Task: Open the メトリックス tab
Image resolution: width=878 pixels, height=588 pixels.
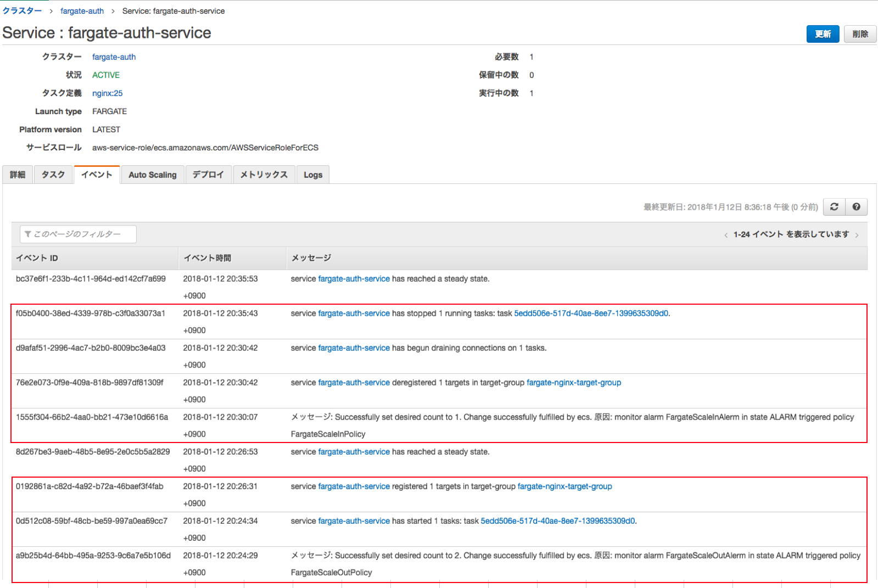Action: [264, 175]
